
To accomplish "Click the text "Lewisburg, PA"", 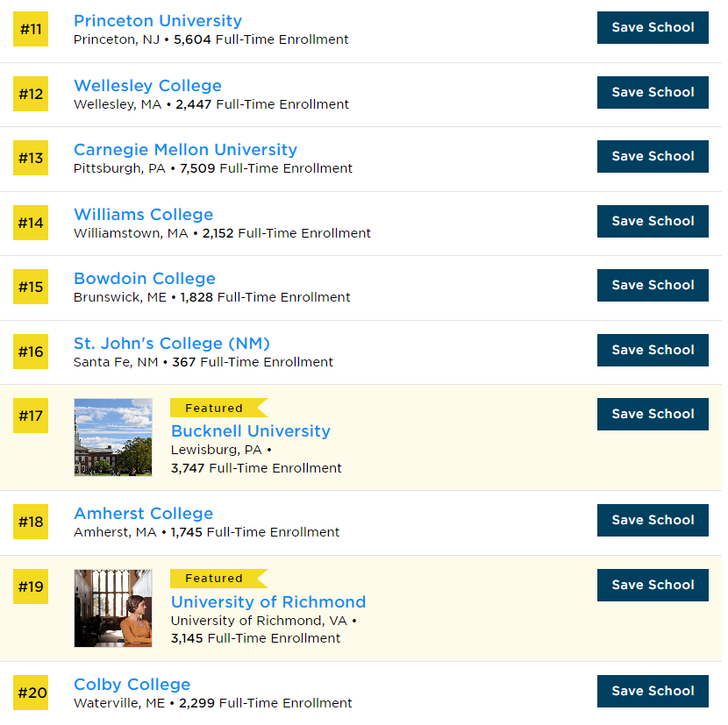I will (217, 451).
